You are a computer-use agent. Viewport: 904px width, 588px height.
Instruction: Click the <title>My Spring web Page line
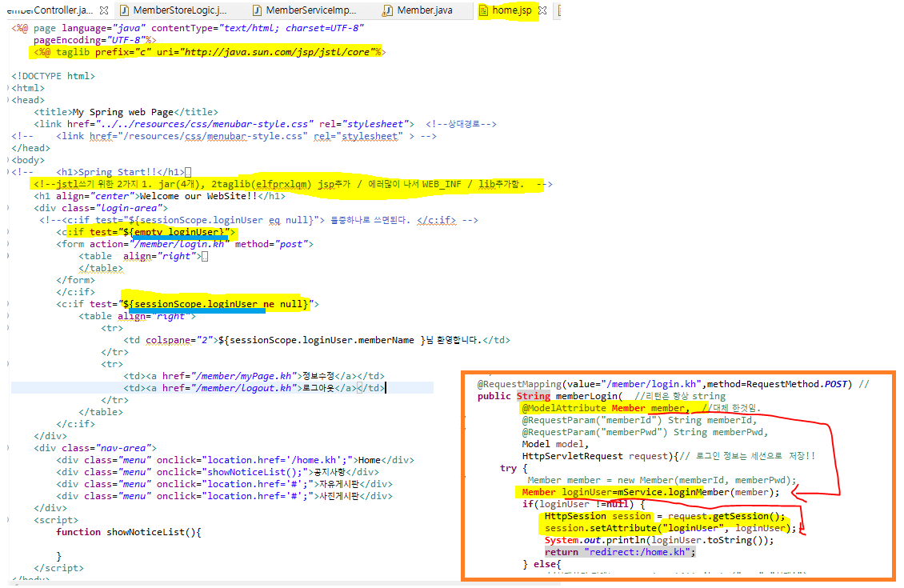(x=126, y=112)
